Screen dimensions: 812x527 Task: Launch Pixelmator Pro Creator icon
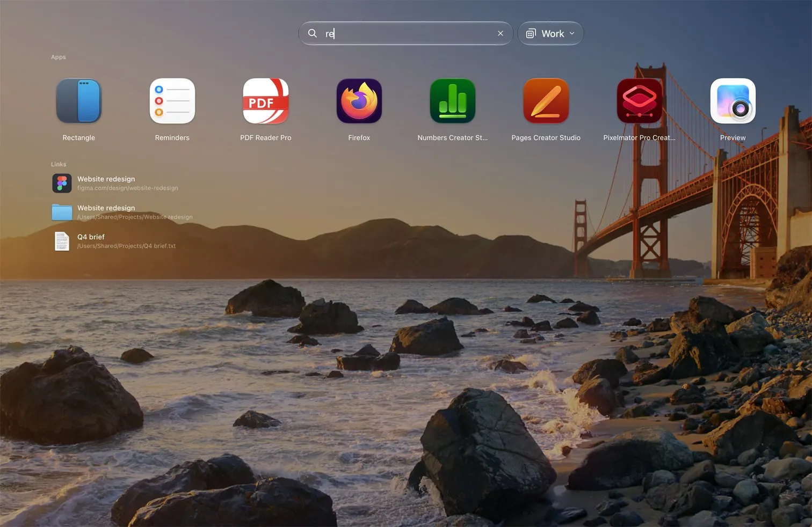point(639,101)
